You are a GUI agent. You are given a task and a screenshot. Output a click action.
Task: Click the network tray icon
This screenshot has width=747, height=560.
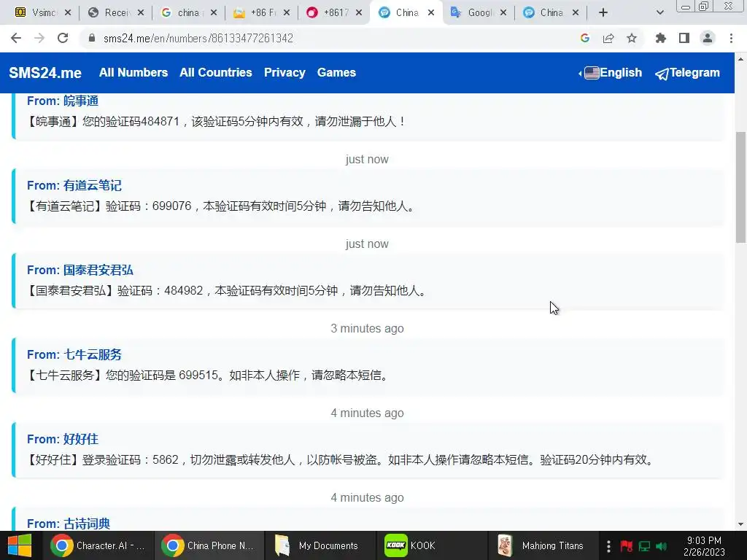[x=644, y=545]
